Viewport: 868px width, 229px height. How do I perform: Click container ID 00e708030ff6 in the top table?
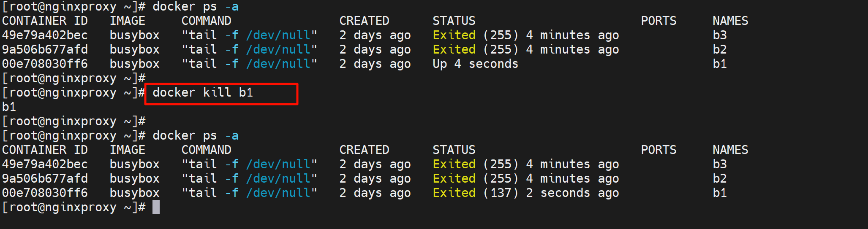click(45, 64)
